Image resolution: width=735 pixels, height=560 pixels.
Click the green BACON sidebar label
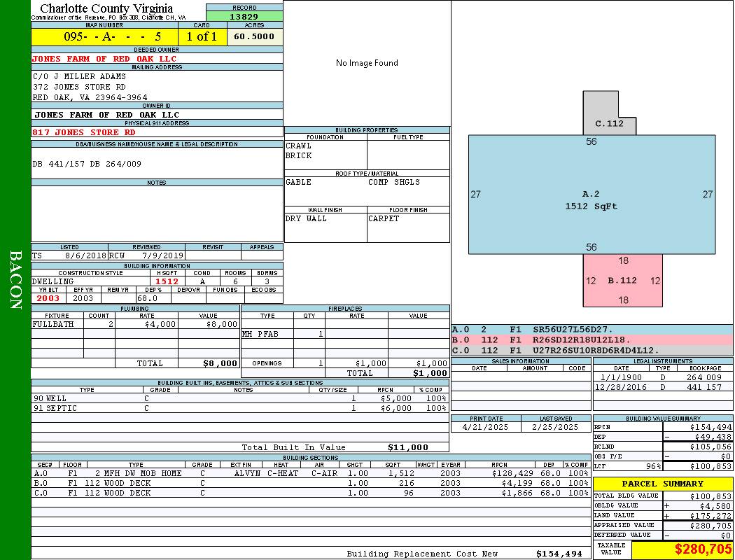tap(15, 280)
